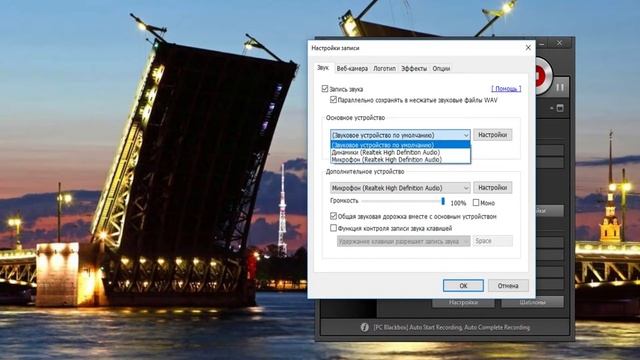Click the OK button

[x=463, y=286]
